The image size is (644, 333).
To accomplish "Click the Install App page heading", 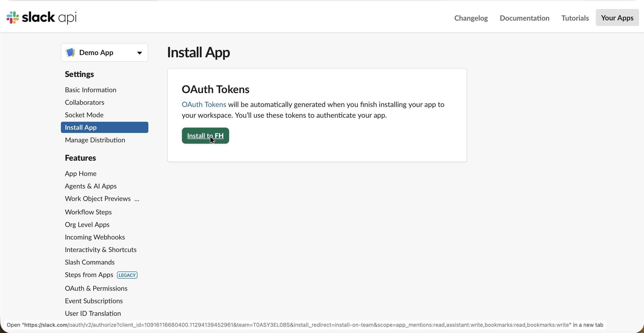I will click(198, 53).
